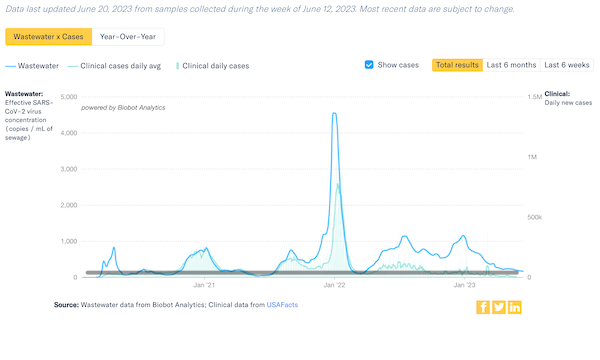The height and width of the screenshot is (360, 600).
Task: Open the USAFacts source link
Action: [x=282, y=305]
